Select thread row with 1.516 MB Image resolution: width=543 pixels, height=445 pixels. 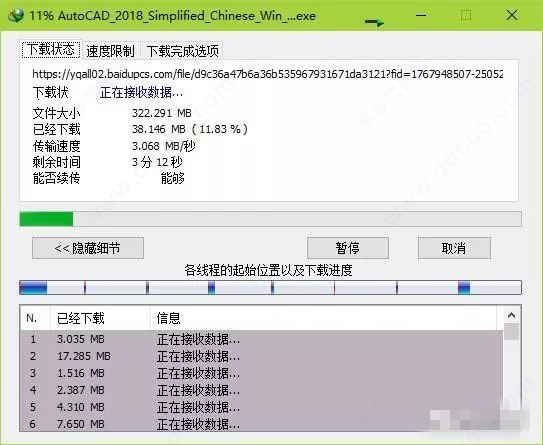[261, 373]
